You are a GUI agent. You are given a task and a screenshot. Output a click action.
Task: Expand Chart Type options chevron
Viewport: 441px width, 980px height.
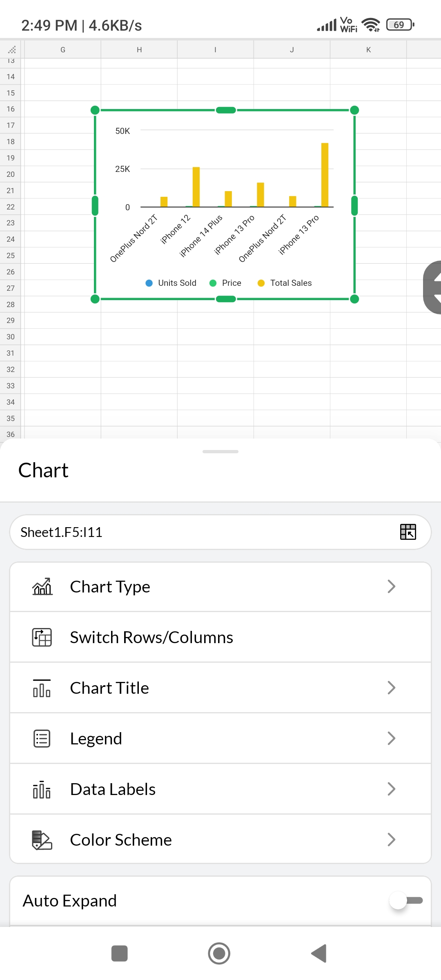pyautogui.click(x=391, y=586)
